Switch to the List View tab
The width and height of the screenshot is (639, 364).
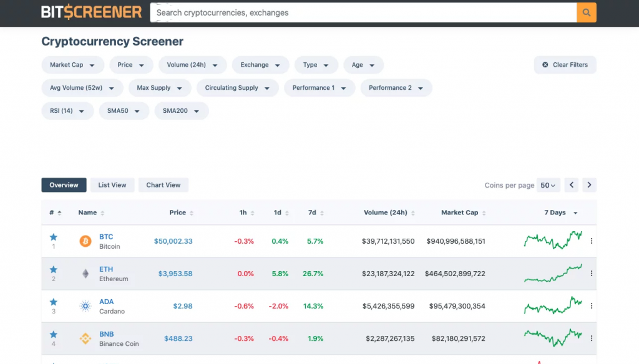tap(112, 185)
